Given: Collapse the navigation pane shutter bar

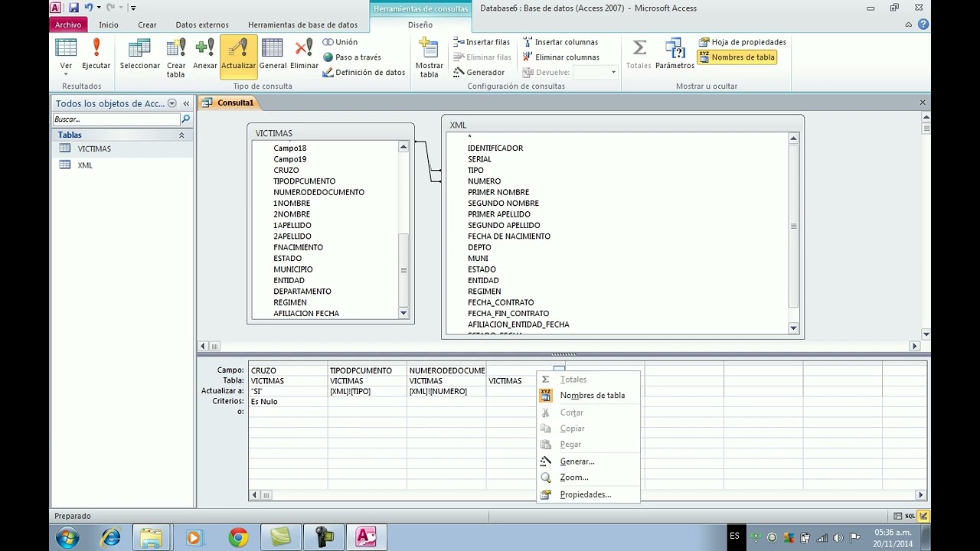Looking at the screenshot, I should [186, 103].
